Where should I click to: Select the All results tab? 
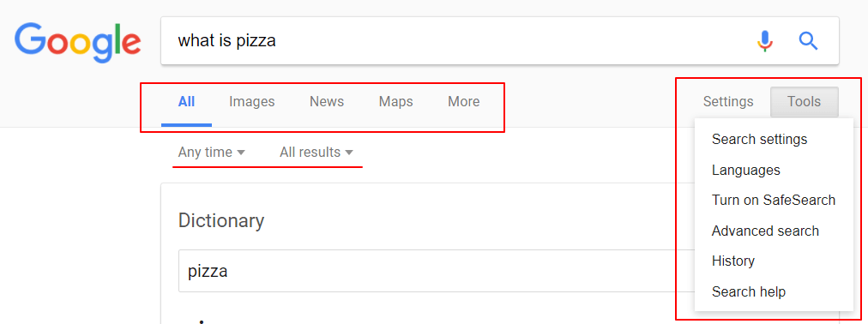click(x=187, y=102)
